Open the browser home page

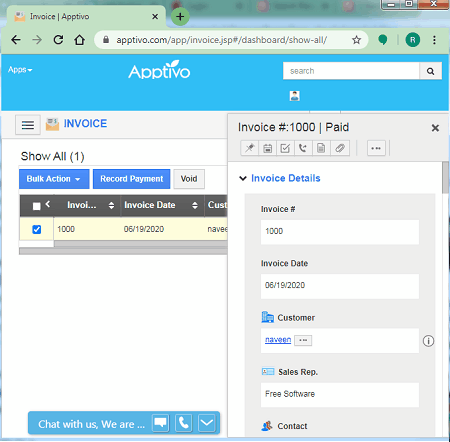[79, 40]
